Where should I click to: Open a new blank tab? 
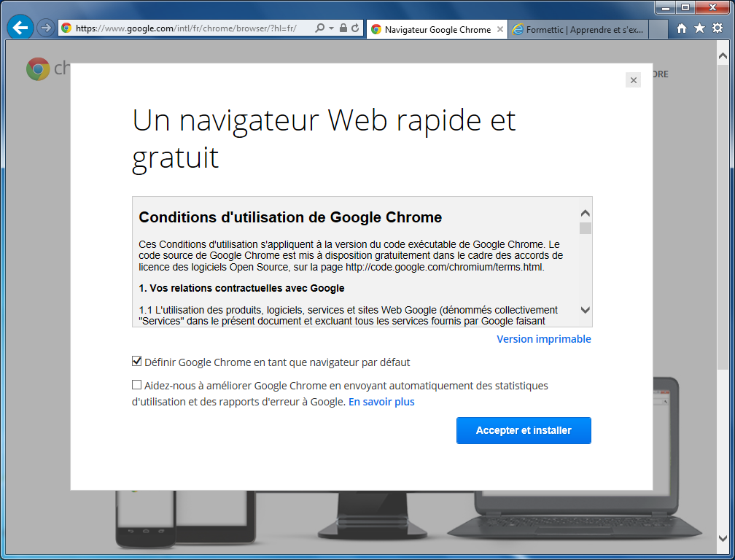[658, 29]
